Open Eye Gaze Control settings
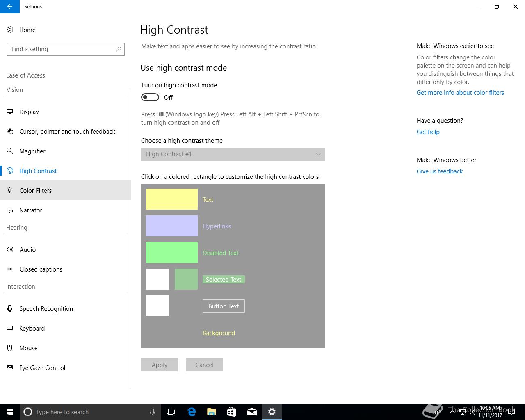 click(66, 367)
